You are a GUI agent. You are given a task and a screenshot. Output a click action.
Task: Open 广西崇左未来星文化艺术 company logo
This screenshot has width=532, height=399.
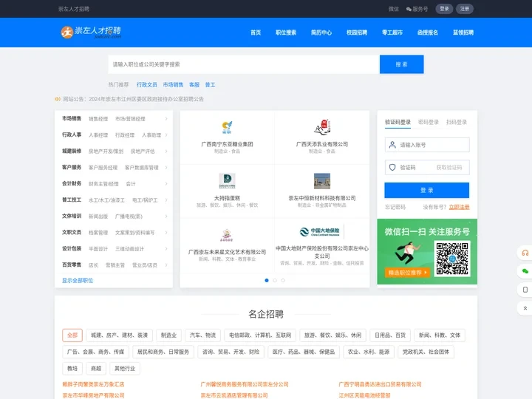click(x=227, y=235)
